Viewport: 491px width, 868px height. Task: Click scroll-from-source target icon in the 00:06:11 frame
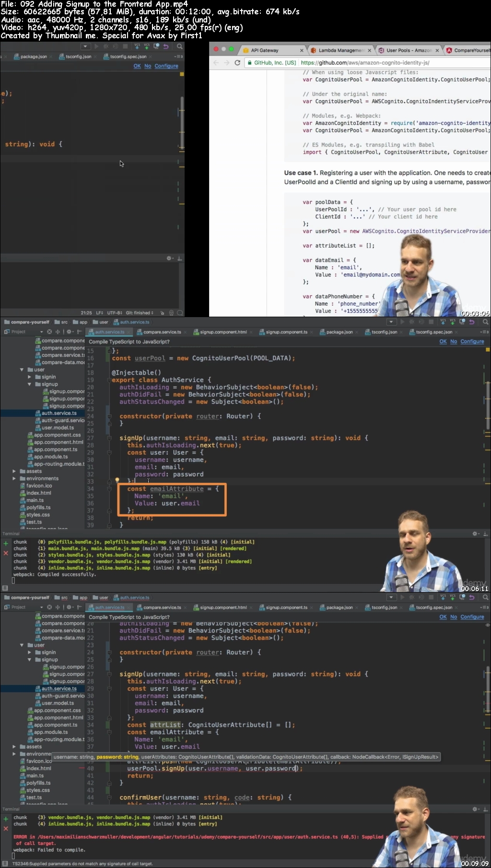(49, 331)
